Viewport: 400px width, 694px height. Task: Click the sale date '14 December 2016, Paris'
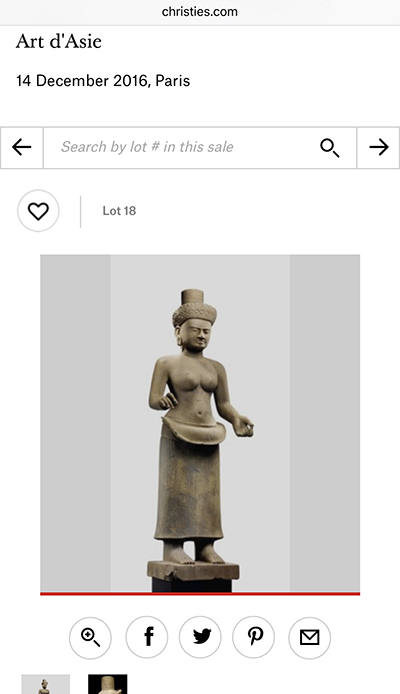click(103, 81)
